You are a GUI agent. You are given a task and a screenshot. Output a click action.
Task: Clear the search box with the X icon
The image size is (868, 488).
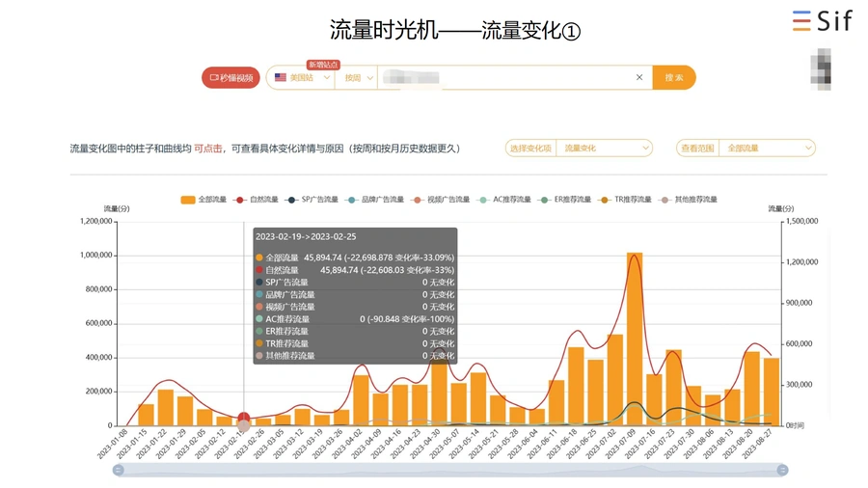[x=639, y=77]
